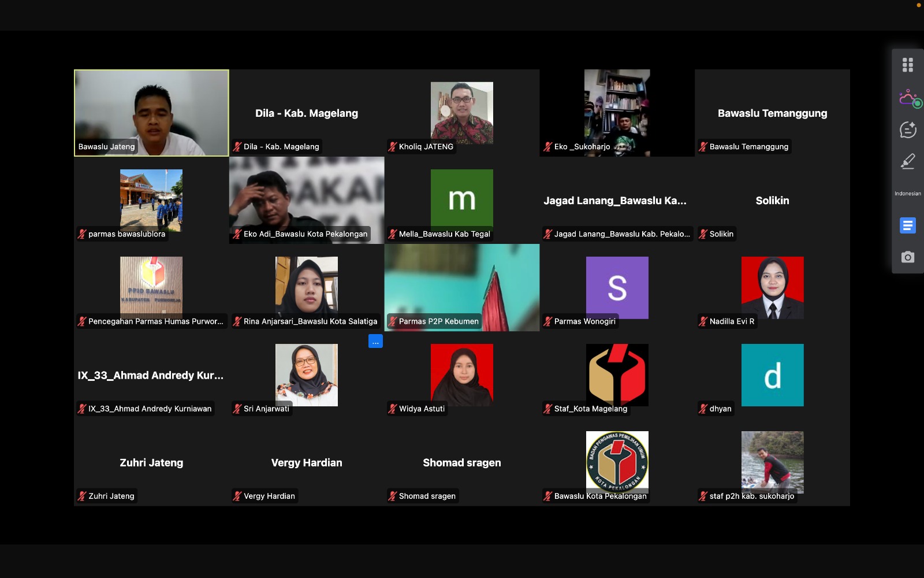This screenshot has height=578, width=924.
Task: Click the Parmas P2P Kebumen name label
Action: 438,321
